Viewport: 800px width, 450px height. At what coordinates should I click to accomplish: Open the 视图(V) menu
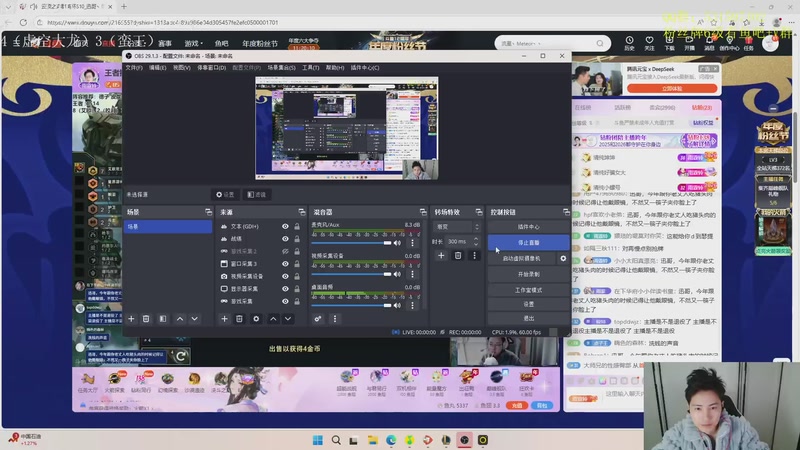tap(182, 68)
